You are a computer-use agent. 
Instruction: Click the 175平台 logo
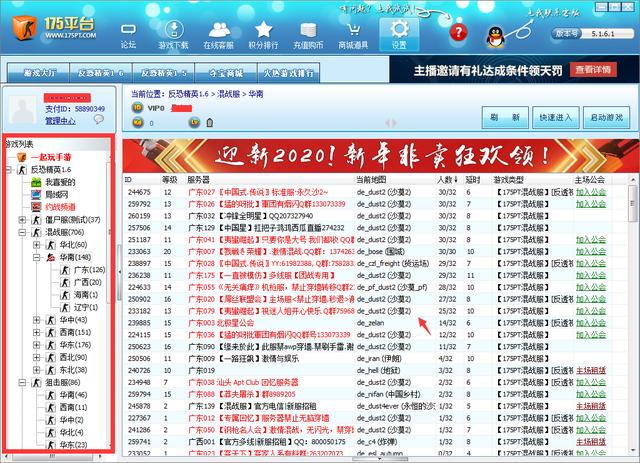click(55, 28)
